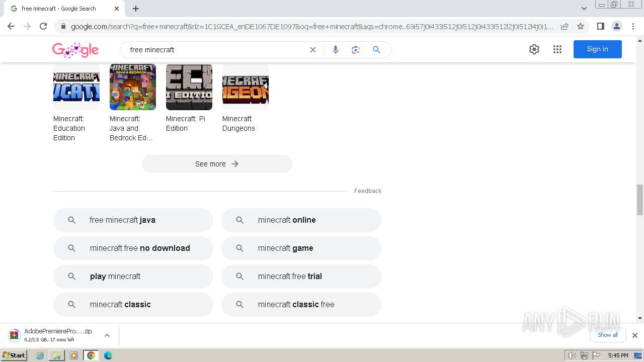This screenshot has width=644, height=362.
Task: Open Chrome's three-dot menu
Action: click(x=633, y=26)
